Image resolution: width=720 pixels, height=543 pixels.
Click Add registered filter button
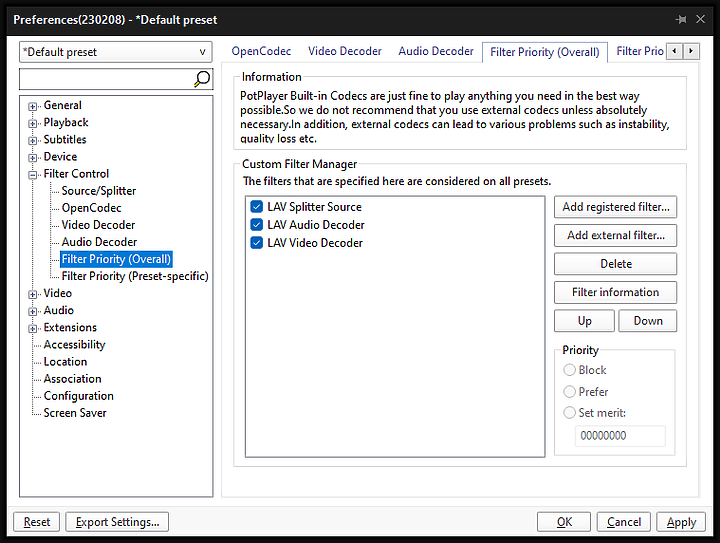pyautogui.click(x=615, y=207)
